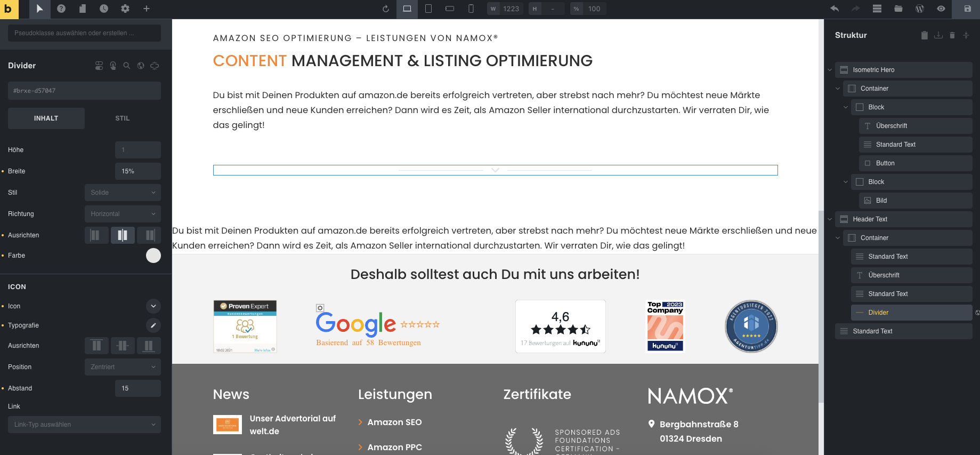Switch to the STIL tab
980x455 pixels.
pos(123,118)
